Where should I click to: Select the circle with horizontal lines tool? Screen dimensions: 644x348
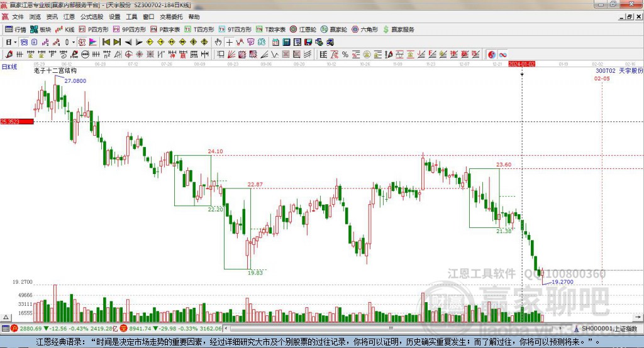click(x=85, y=54)
